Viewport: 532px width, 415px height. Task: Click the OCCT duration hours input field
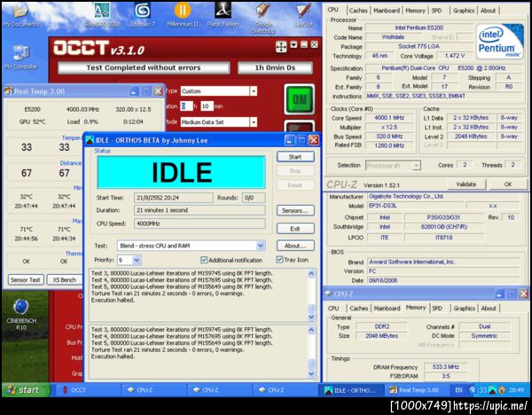tap(186, 106)
